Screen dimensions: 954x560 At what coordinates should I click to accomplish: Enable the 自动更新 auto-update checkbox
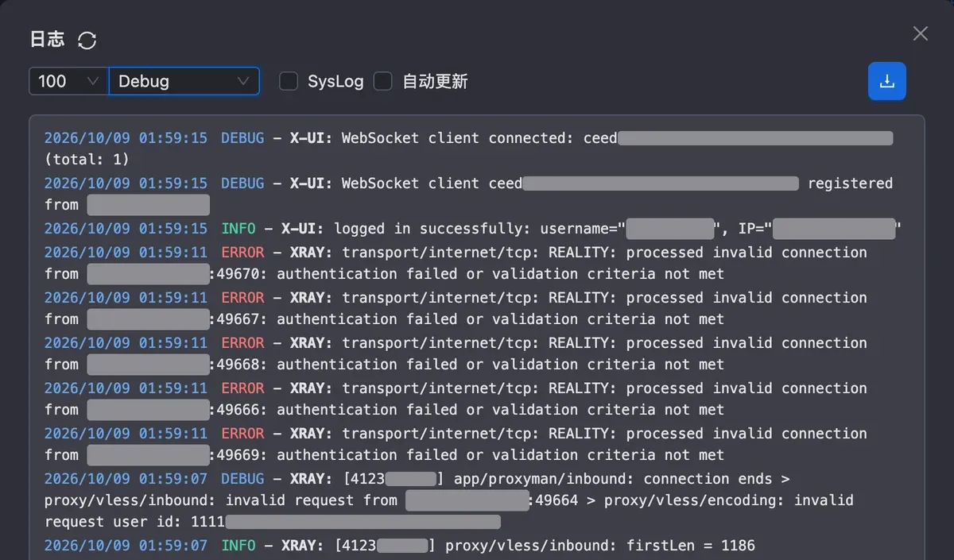[x=383, y=81]
